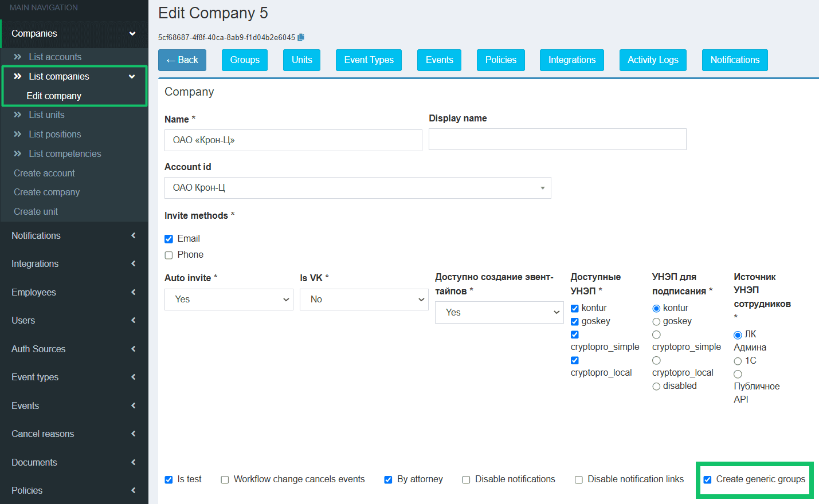Open the Auto invite select box
Screen dimensions: 819x504
(x=229, y=300)
